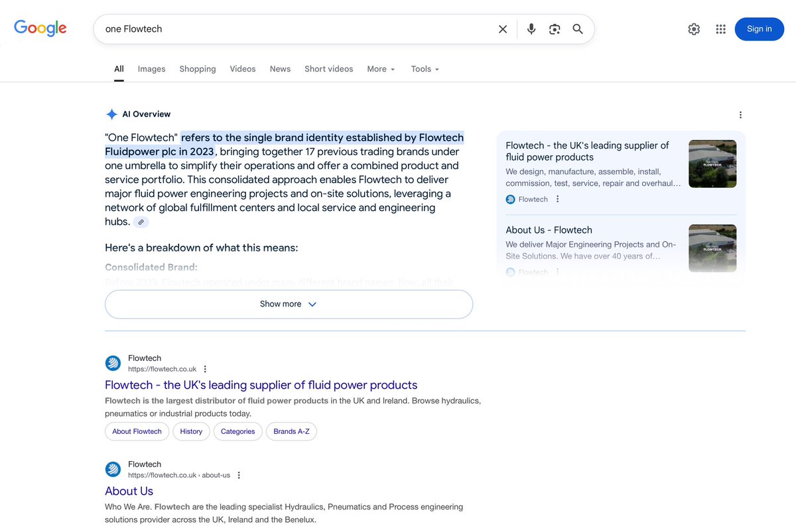Click the highlighted 'Fluidpower plc in 2023' text

159,152
